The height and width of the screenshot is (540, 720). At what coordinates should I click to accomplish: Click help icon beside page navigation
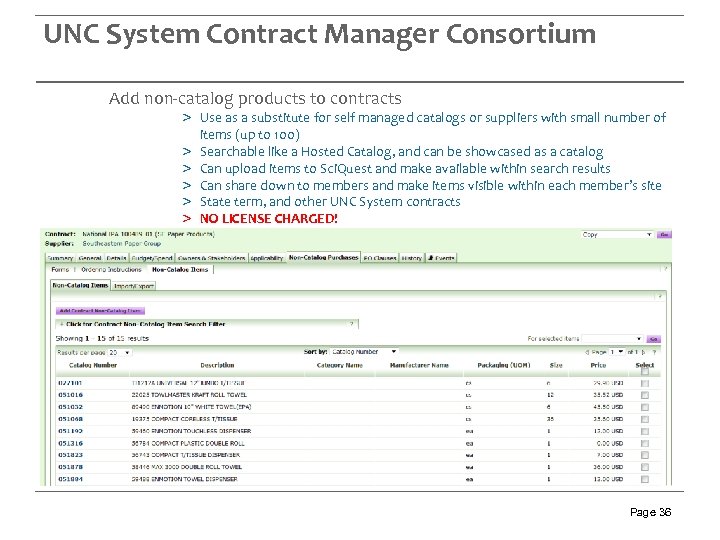click(x=654, y=353)
